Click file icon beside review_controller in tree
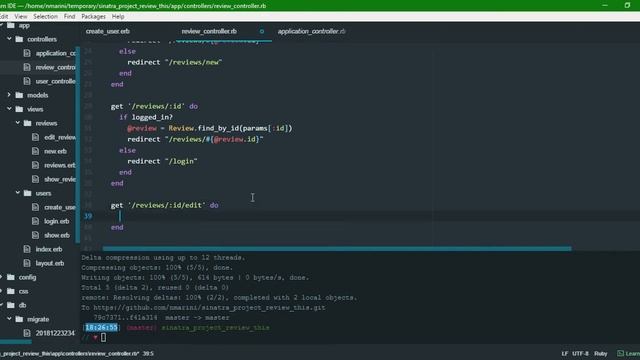Screen dimensions: 640x360 (x=27, y=67)
